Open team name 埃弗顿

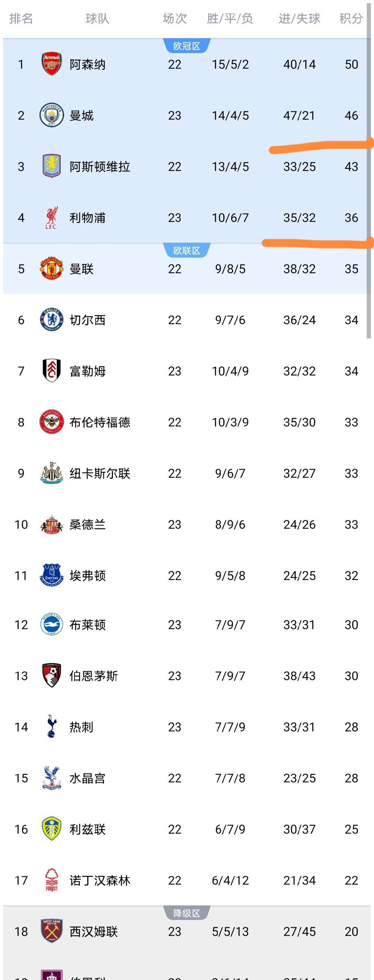(x=87, y=575)
